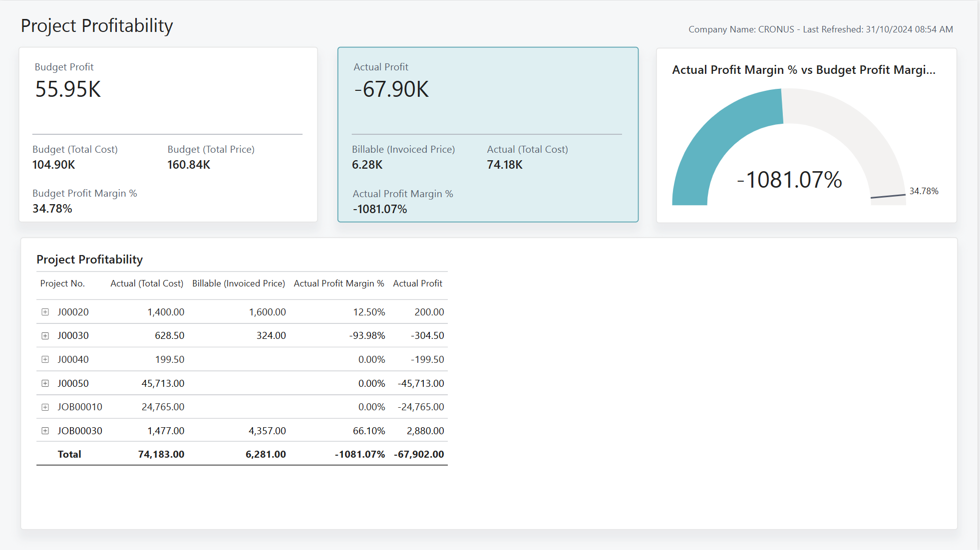Click Actual Profit Margin % card value -1081.07%
980x550 pixels.
pos(380,209)
